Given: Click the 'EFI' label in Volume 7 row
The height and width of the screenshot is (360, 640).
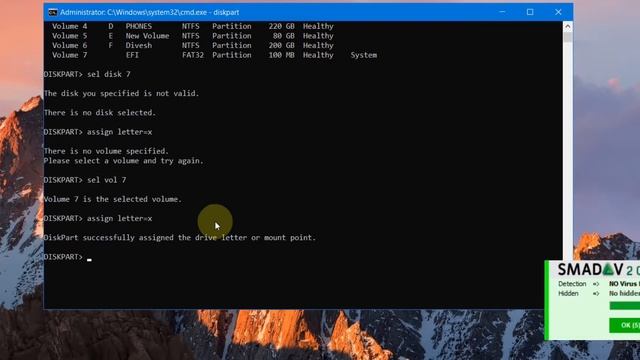Looking at the screenshot, I should click(x=132, y=55).
